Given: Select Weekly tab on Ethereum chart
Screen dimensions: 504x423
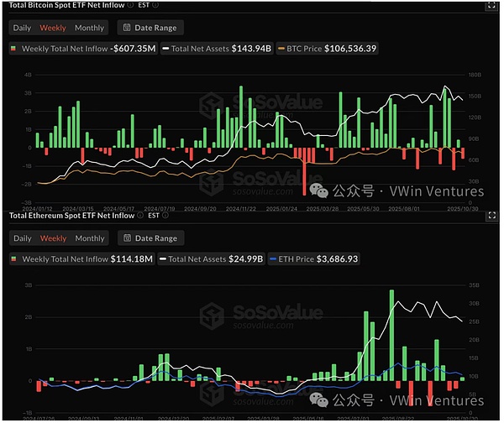Looking at the screenshot, I should (53, 238).
